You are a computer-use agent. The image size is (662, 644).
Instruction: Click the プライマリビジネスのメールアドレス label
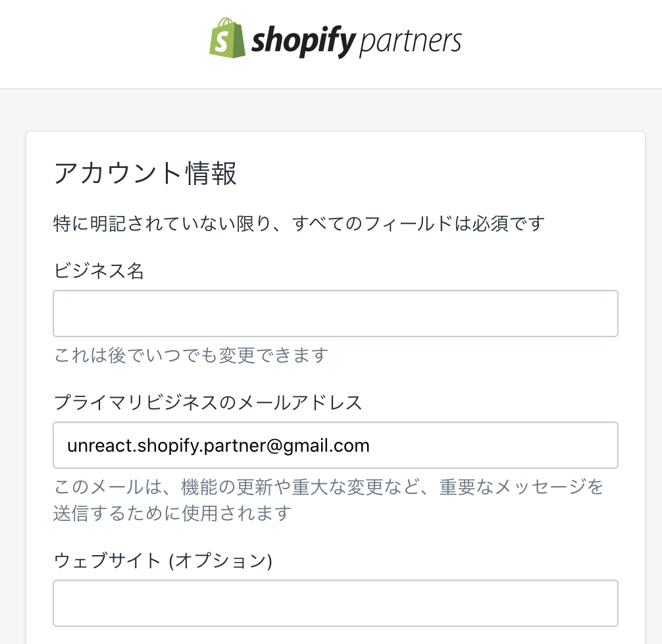tap(208, 402)
